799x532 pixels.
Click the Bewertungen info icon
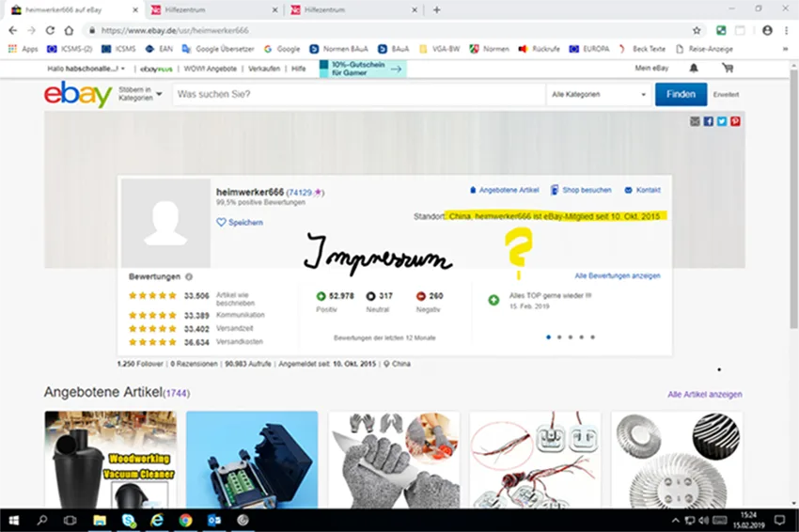[x=189, y=276]
